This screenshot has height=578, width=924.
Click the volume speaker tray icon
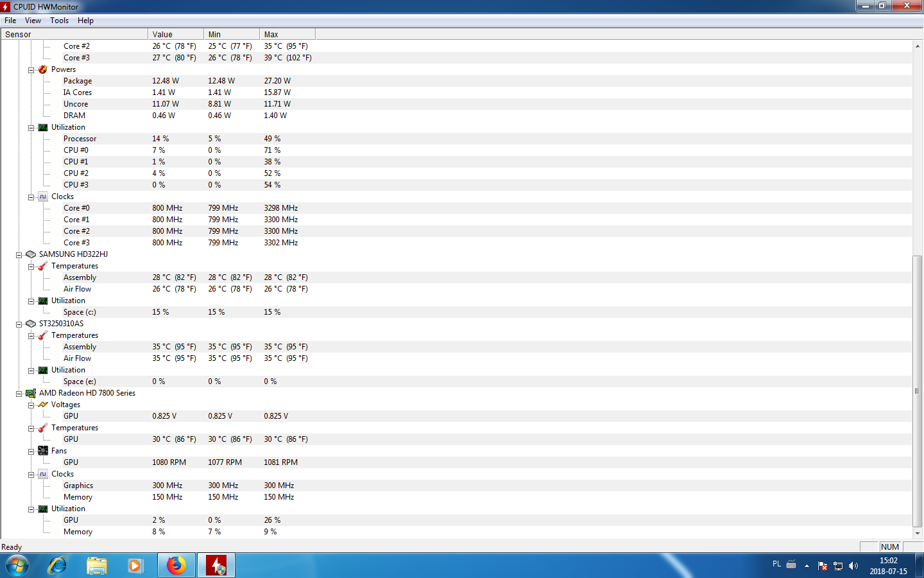(x=853, y=566)
